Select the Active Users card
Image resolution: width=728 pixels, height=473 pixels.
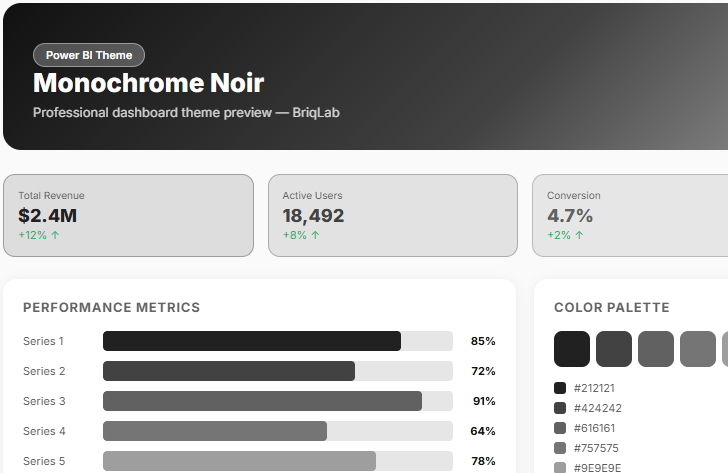coord(392,215)
